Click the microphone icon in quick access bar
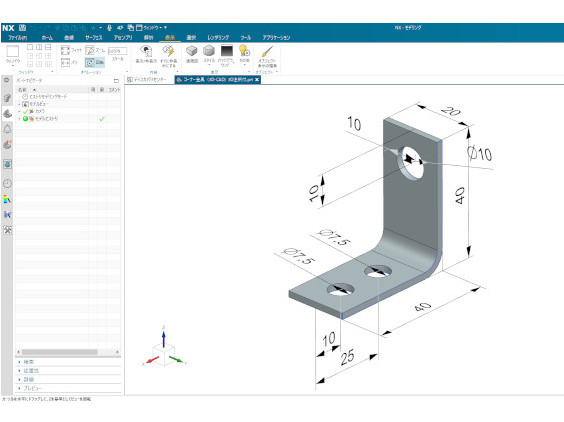The height and width of the screenshot is (422, 564). click(109, 28)
